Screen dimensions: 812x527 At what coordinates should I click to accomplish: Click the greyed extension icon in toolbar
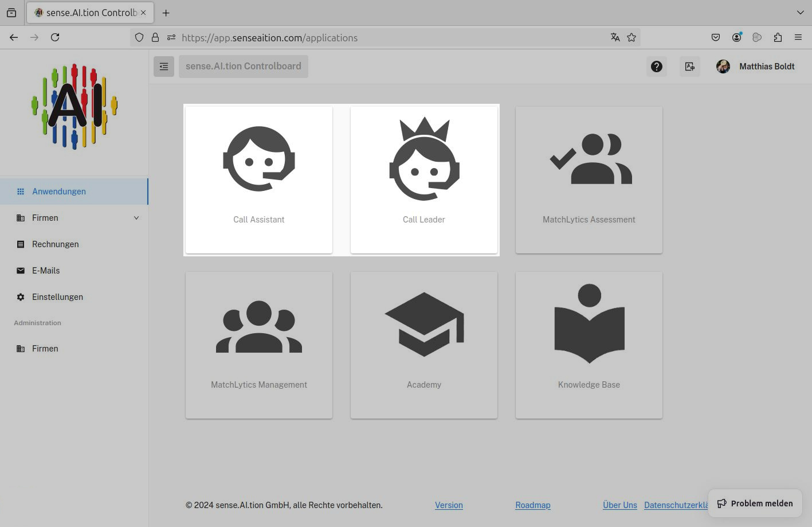pyautogui.click(x=757, y=37)
